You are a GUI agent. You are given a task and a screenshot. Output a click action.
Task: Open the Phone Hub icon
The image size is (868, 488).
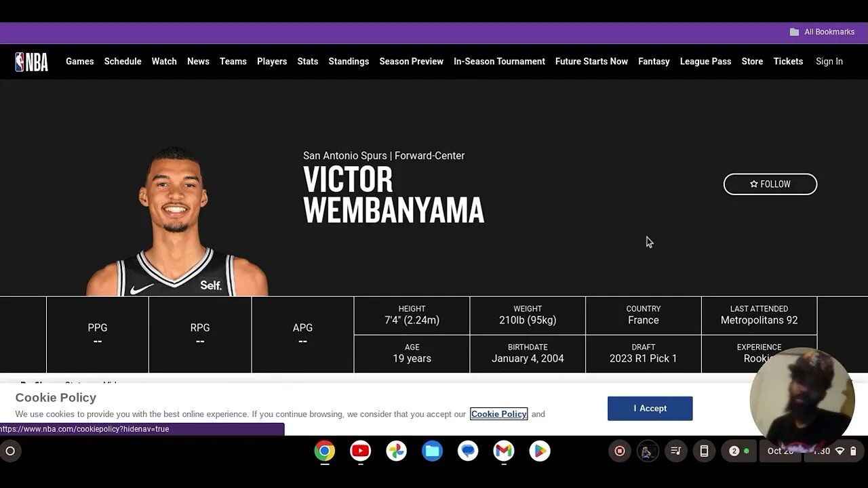[704, 451]
